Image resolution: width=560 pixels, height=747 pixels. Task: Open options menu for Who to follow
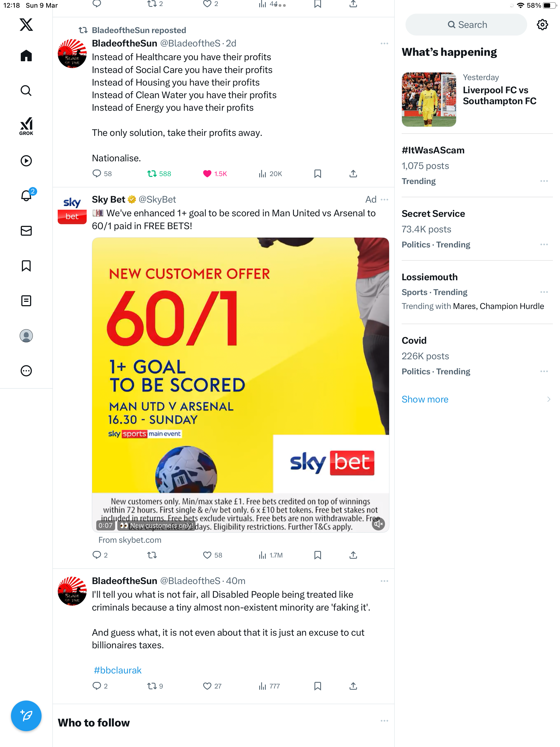pos(384,721)
